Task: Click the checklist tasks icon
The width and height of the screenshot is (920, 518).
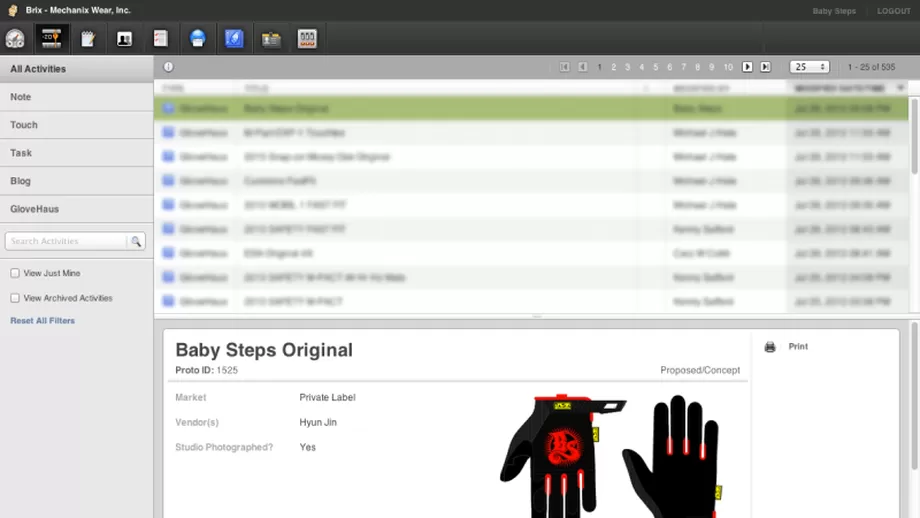Action: pos(160,39)
